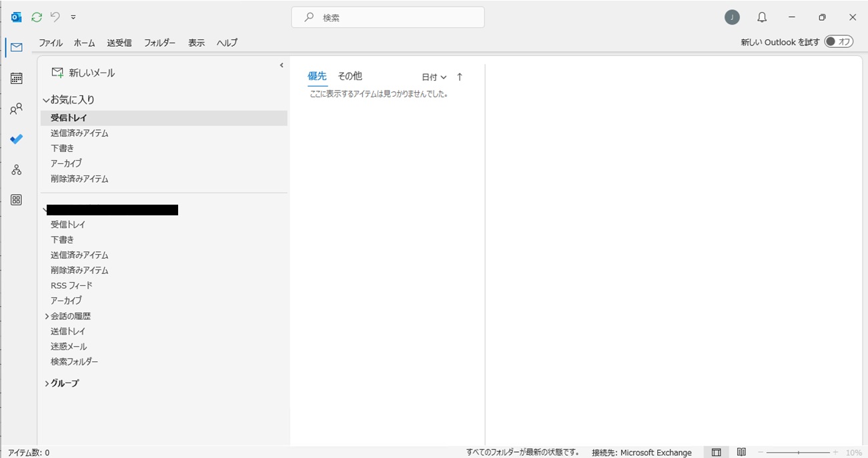Select the 迷惑メール folder
The width and height of the screenshot is (868, 458).
tap(69, 347)
